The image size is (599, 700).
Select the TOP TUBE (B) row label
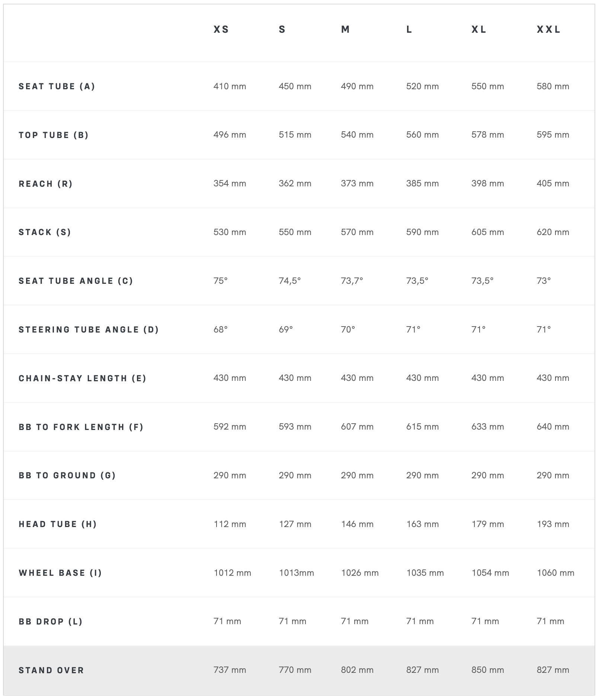coord(54,135)
